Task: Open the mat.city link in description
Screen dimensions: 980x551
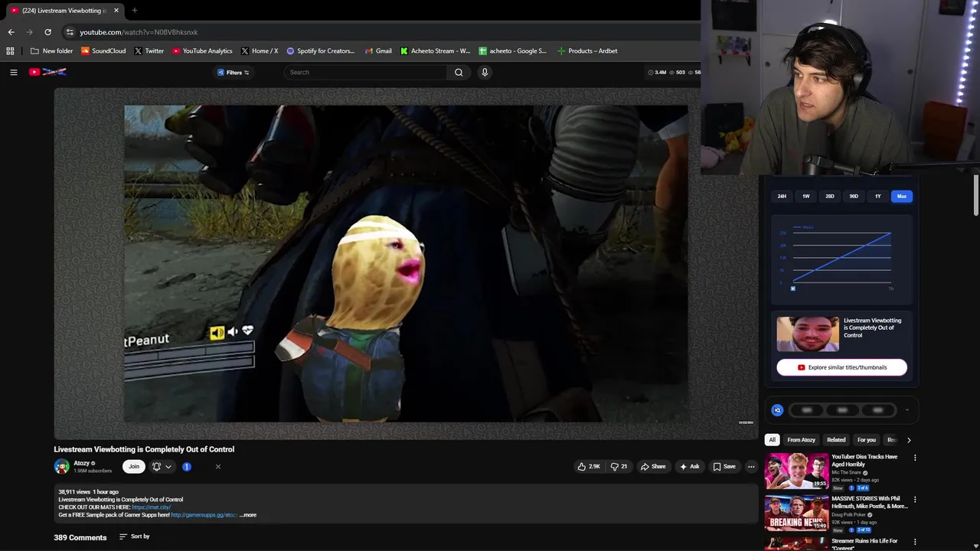Action: [x=151, y=507]
